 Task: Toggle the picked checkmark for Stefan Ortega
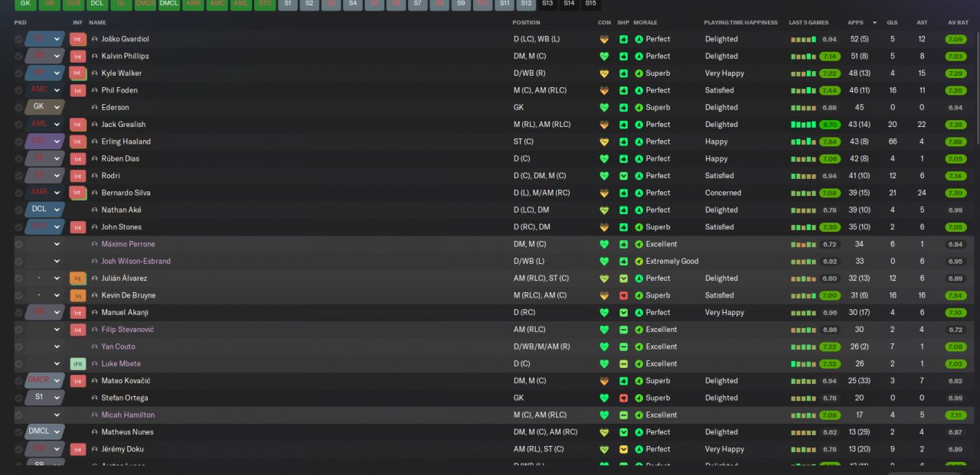pos(19,398)
